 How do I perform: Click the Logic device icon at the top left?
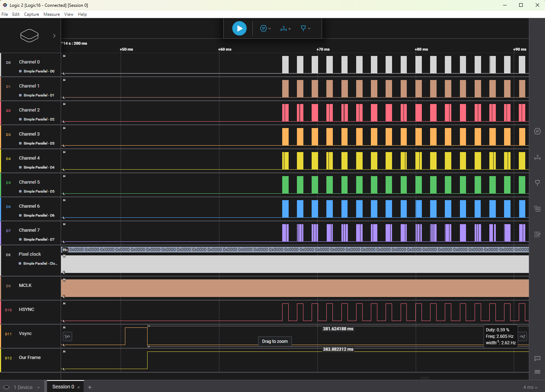tap(29, 36)
